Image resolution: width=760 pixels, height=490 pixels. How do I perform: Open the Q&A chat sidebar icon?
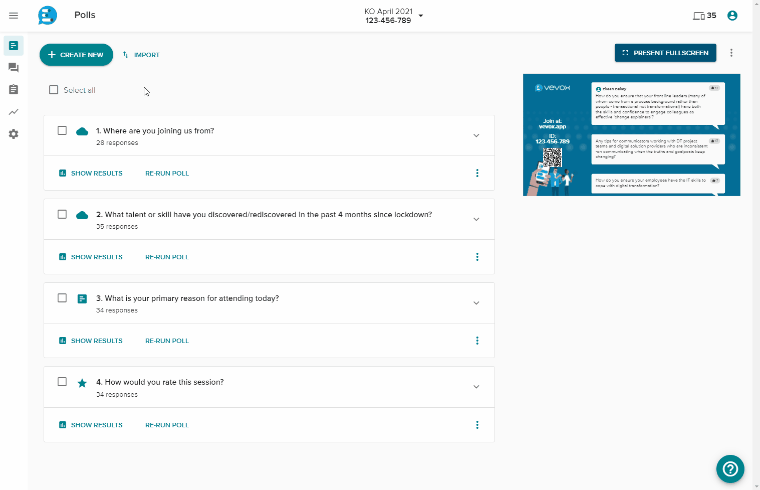point(14,68)
